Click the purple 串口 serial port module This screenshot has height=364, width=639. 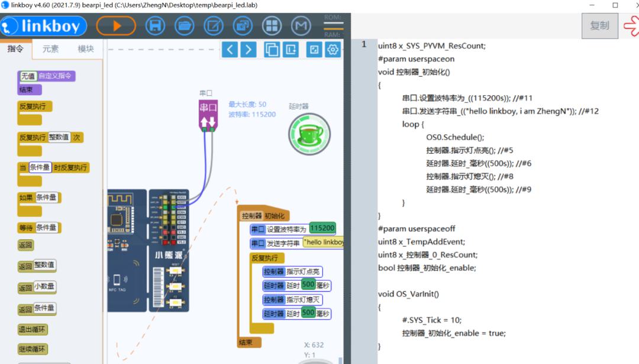[208, 115]
